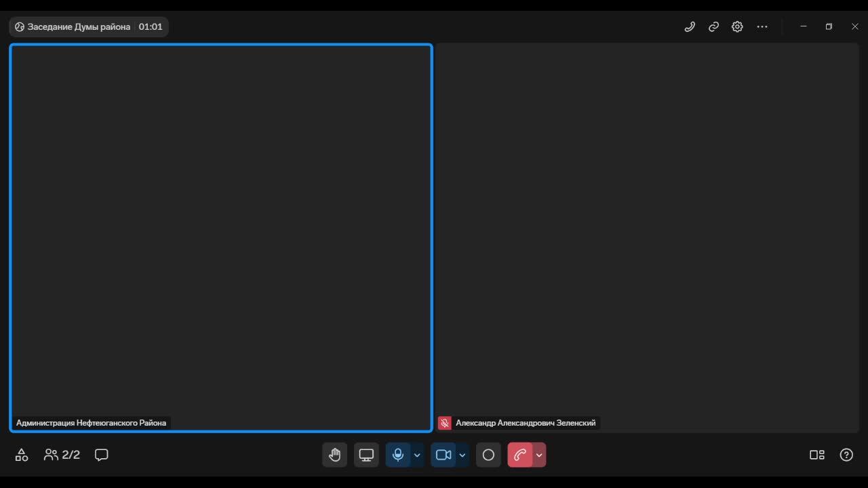Hang up the call

pyautogui.click(x=520, y=455)
